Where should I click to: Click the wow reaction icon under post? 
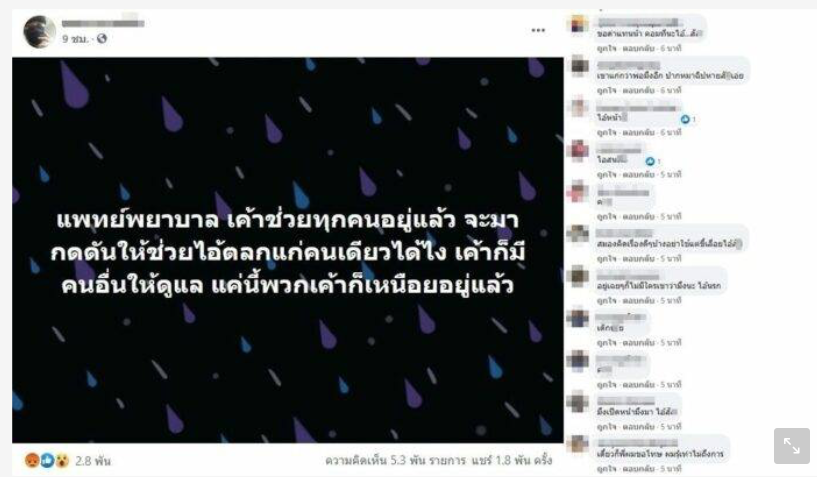click(63, 460)
